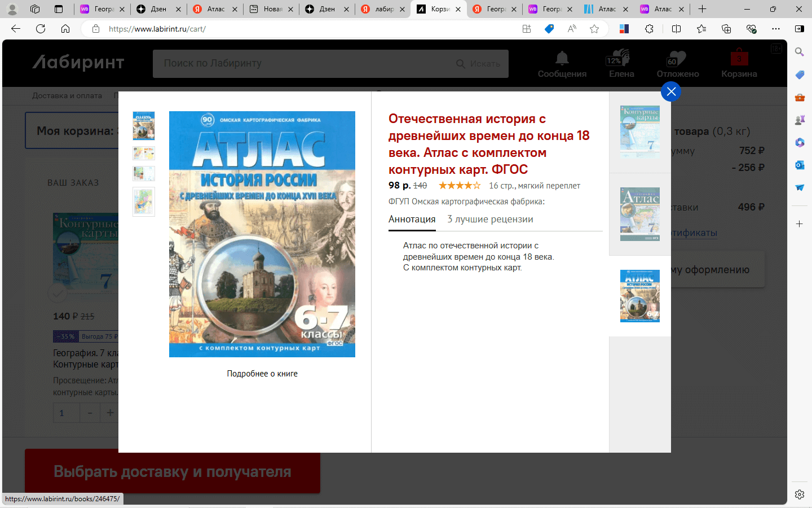The image size is (812, 508).
Task: Decrease quantity with minus button
Action: tap(90, 413)
